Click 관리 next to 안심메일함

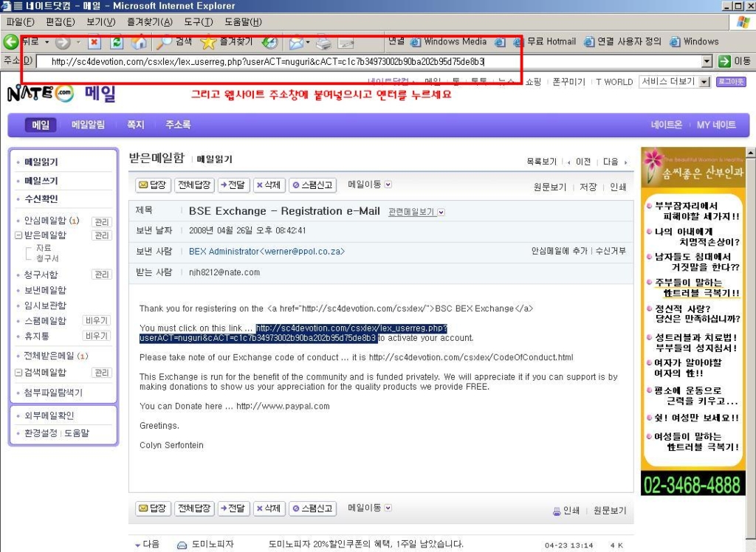(101, 222)
